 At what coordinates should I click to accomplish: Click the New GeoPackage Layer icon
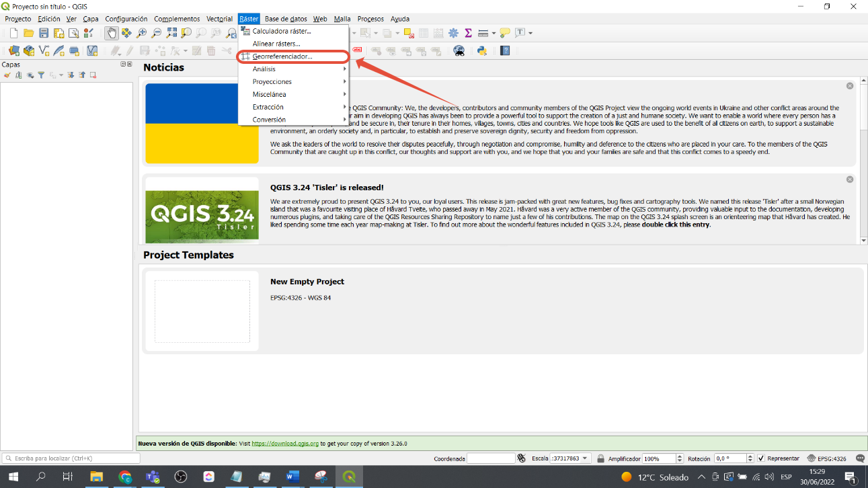coord(29,50)
